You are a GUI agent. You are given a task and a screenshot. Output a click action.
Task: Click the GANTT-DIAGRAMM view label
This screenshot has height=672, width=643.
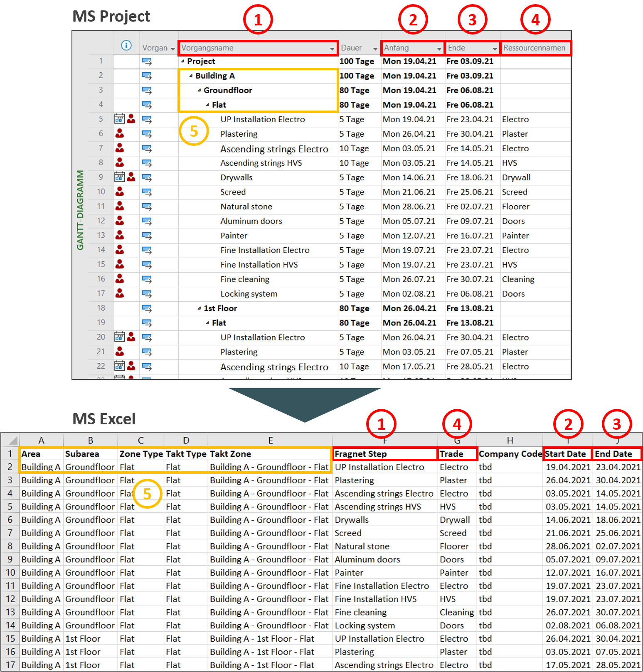tap(80, 210)
